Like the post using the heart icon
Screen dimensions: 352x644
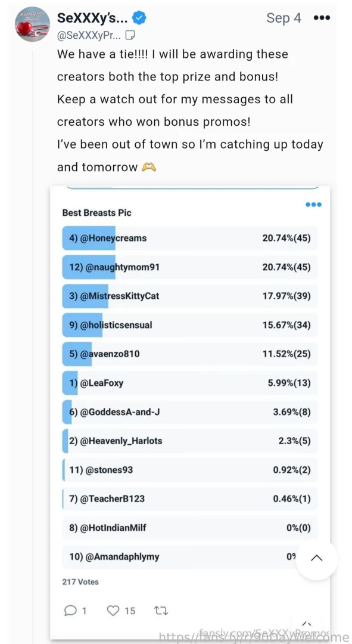(113, 611)
